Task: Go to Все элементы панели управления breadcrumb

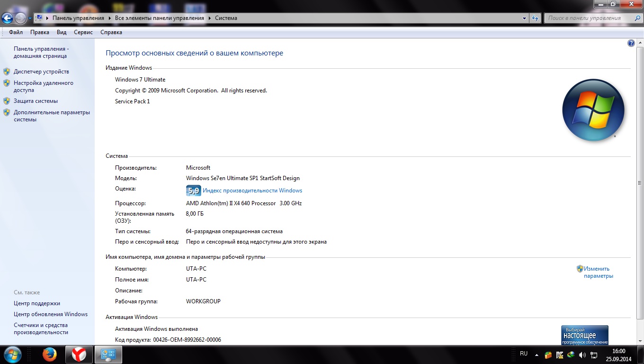Action: click(160, 18)
